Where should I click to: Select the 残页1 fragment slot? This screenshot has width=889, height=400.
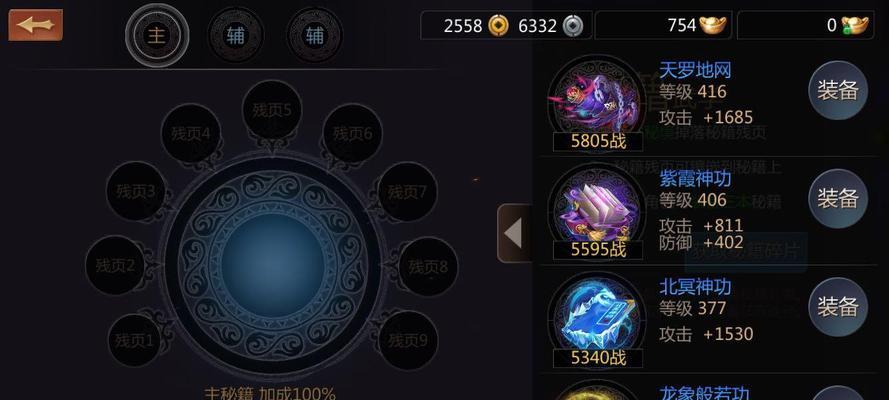[x=134, y=341]
